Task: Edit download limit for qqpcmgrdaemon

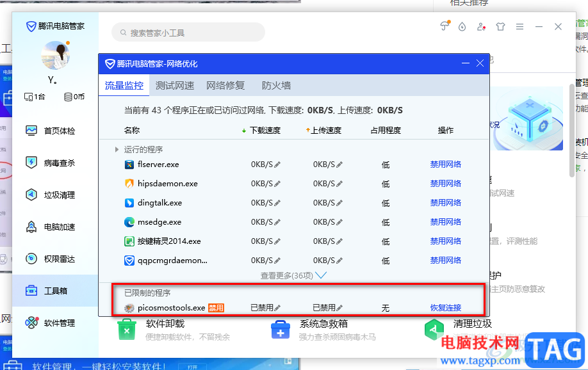Action: click(x=277, y=260)
